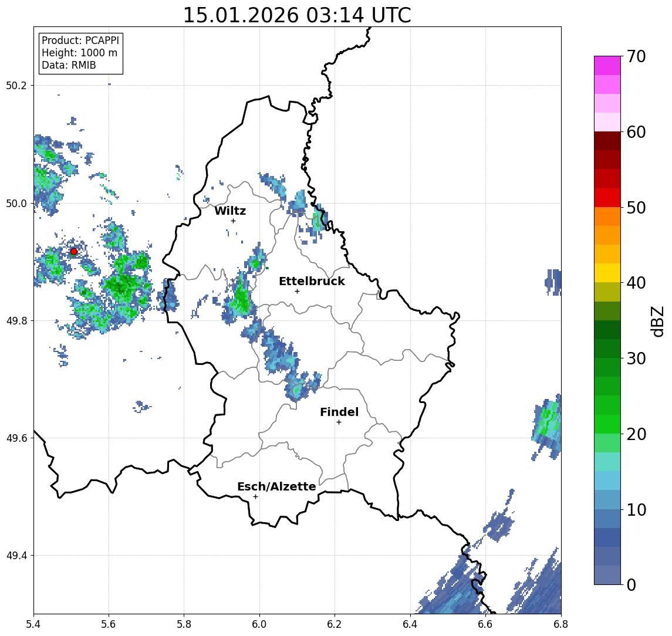Click the colorbar tick label 60
This screenshot has width=672, height=636.
tap(636, 132)
